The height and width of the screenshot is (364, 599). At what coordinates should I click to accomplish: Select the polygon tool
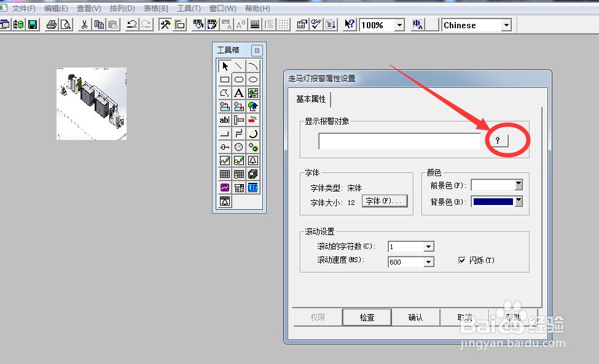(x=225, y=93)
